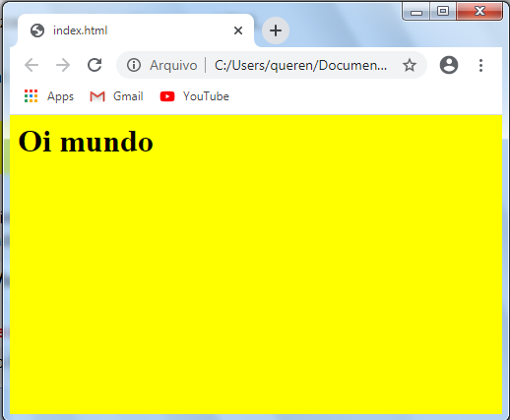The width and height of the screenshot is (510, 420).
Task: View site information via info icon
Action: pyautogui.click(x=134, y=65)
